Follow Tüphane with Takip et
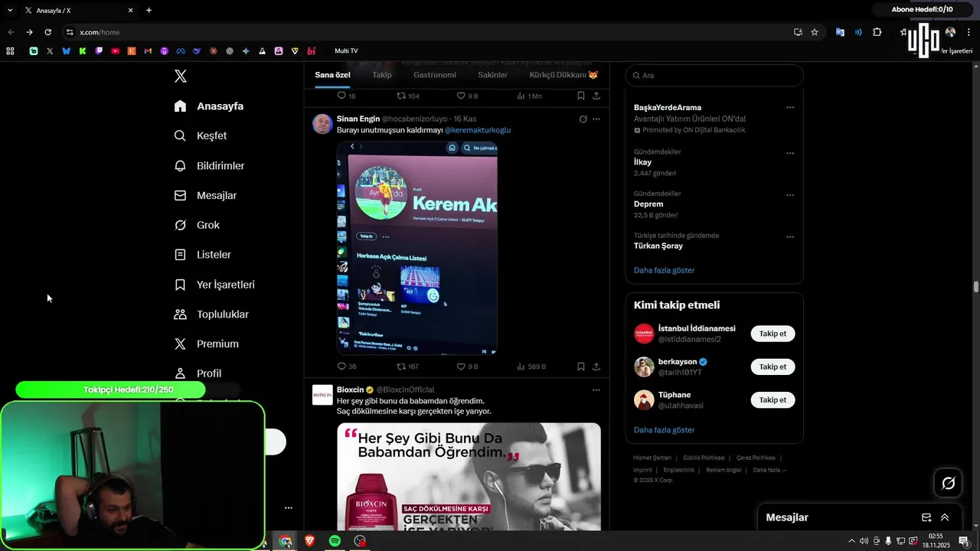 (773, 399)
